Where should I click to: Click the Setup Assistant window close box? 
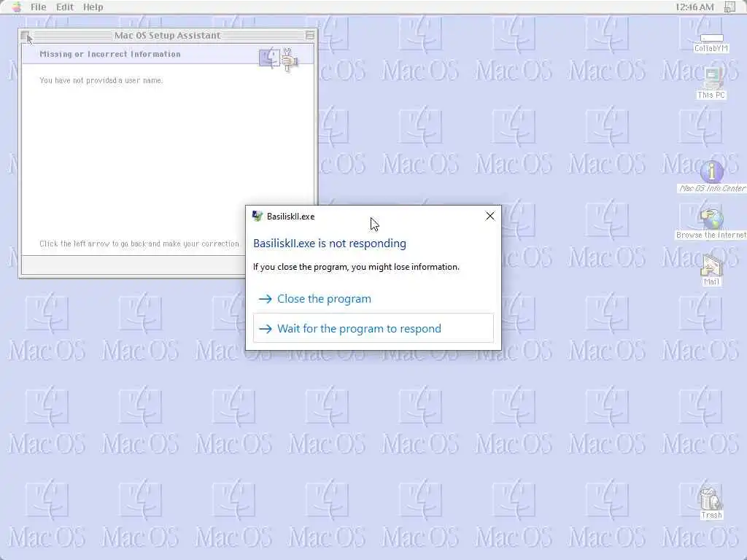point(25,35)
